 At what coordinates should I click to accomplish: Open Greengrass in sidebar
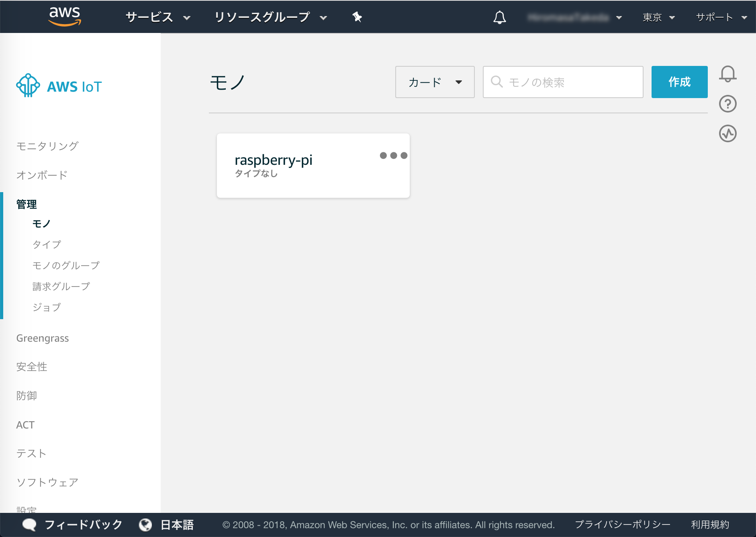click(43, 338)
